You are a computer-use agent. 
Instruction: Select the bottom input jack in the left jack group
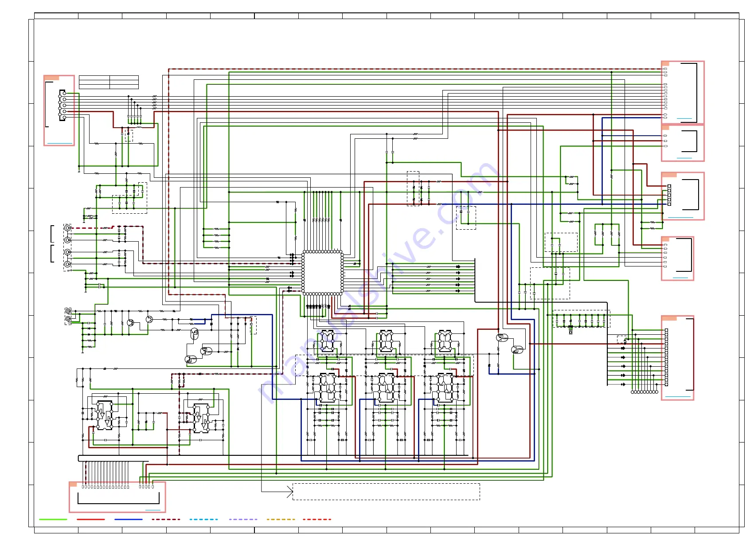tap(67, 264)
